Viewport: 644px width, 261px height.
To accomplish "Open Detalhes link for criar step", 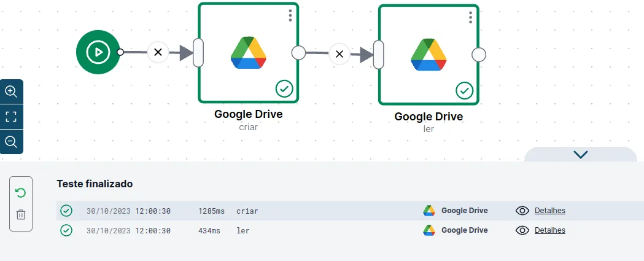I will (x=550, y=211).
